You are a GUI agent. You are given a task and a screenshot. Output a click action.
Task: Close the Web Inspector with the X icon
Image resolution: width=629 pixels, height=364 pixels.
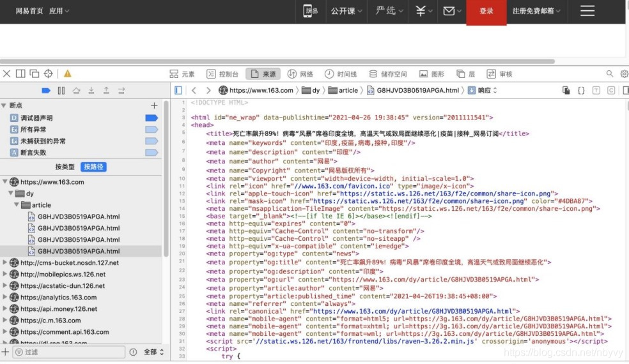point(6,74)
